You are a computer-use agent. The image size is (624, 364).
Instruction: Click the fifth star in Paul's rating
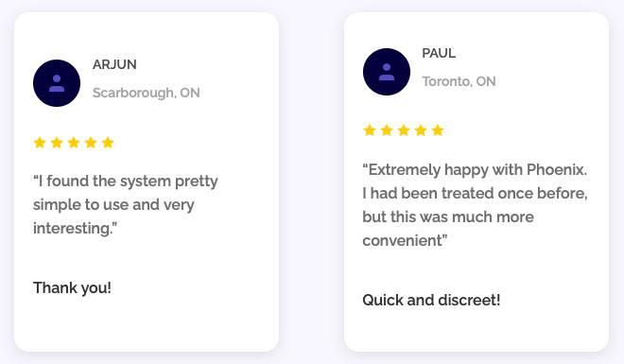tap(438, 130)
